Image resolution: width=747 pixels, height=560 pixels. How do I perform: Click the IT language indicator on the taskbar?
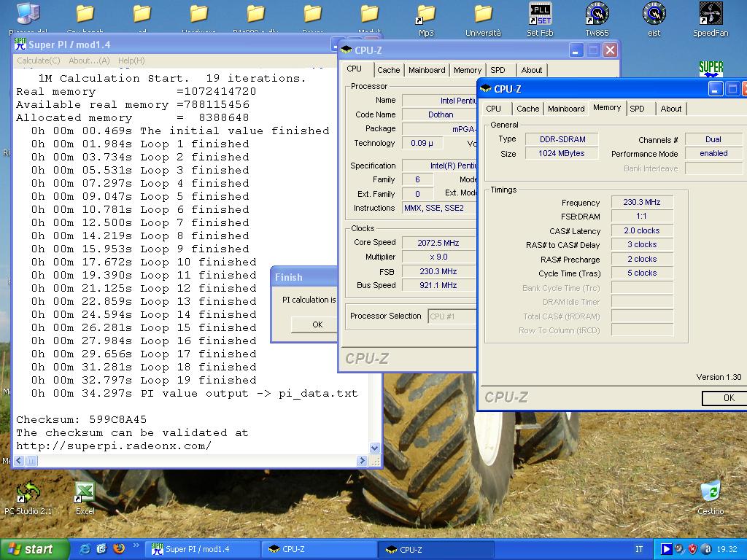point(639,550)
